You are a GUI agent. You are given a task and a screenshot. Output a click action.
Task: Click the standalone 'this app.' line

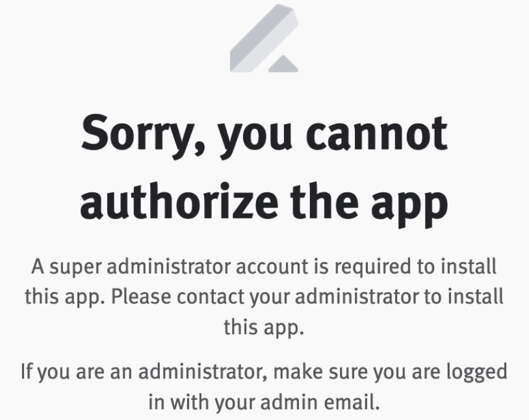point(264,328)
